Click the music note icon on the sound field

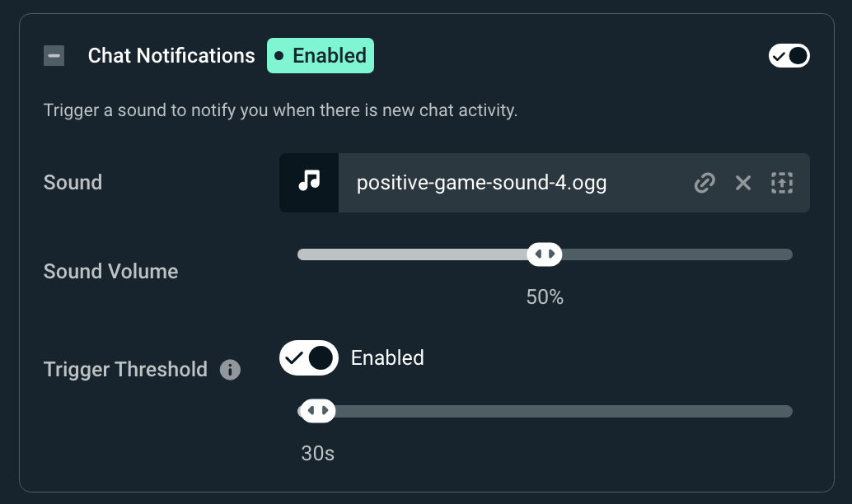point(309,182)
